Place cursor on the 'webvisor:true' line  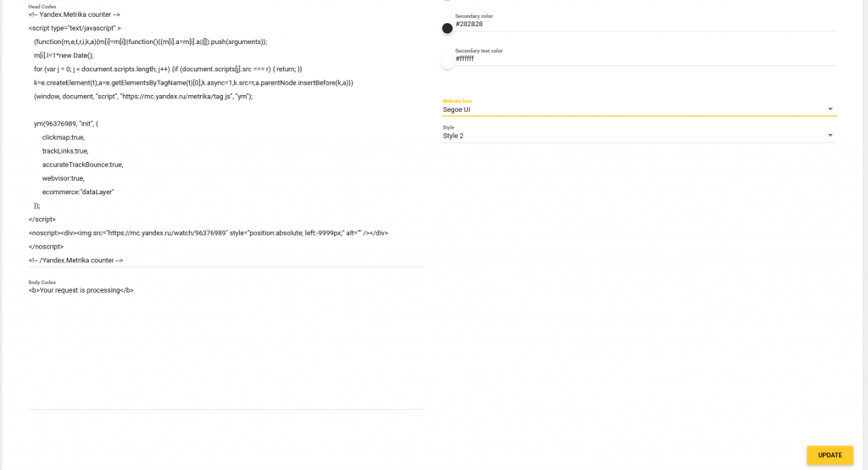tap(64, 178)
